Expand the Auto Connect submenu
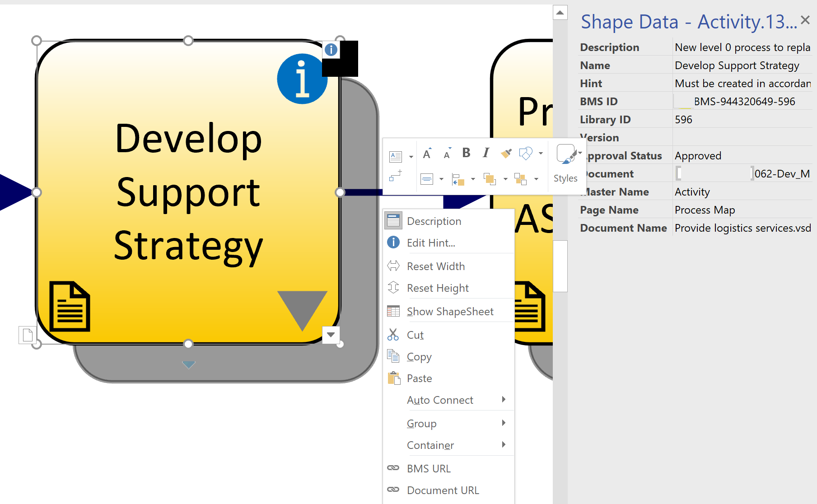Screen dimensions: 817x504 click(x=440, y=400)
